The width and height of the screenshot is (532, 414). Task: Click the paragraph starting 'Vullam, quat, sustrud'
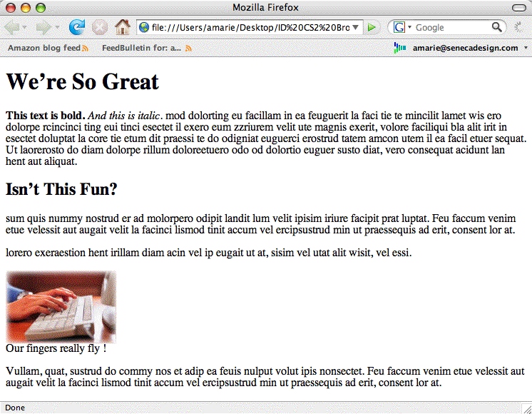coord(265,377)
